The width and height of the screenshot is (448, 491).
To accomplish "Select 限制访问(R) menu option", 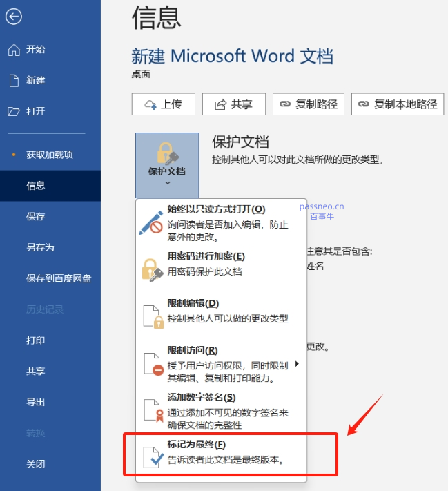I will [221, 364].
